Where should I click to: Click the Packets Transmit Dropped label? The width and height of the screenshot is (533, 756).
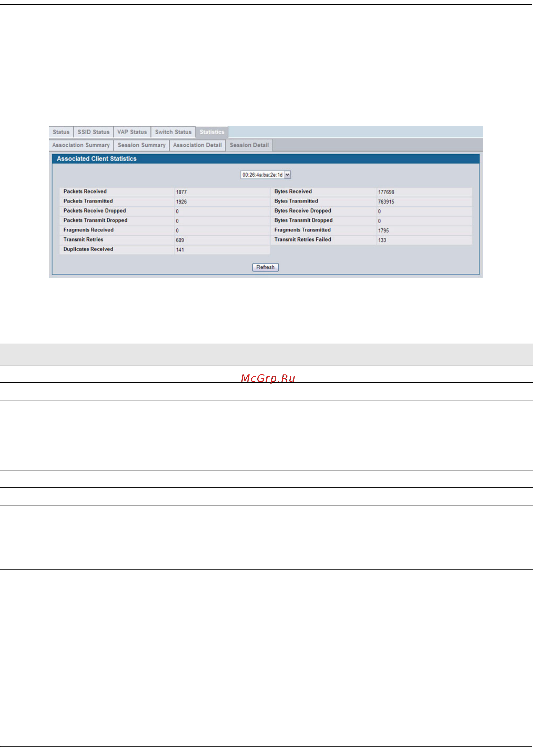point(95,220)
